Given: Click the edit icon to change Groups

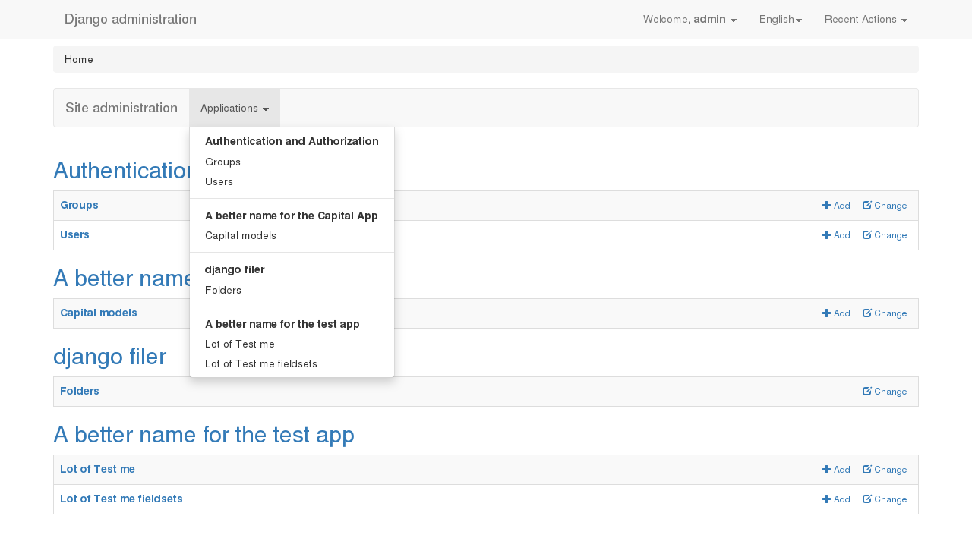Looking at the screenshot, I should tap(866, 206).
